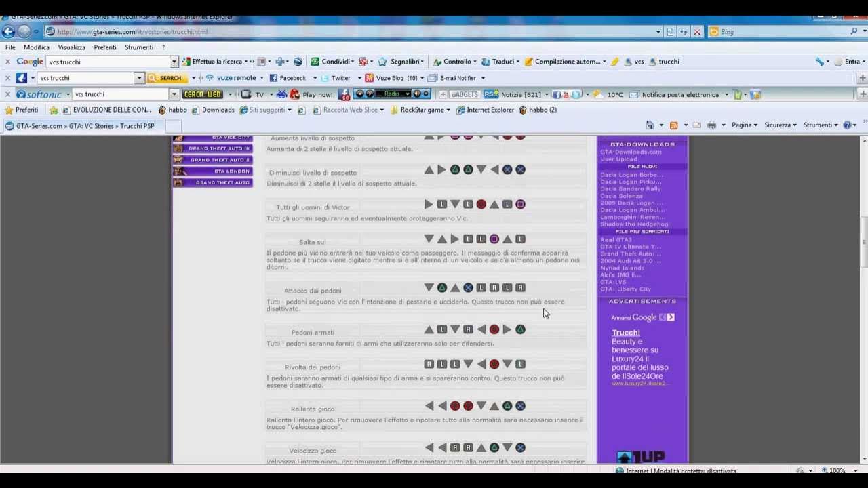Refresh the page using the refresh icon
This screenshot has height=488, width=868.
coord(684,32)
